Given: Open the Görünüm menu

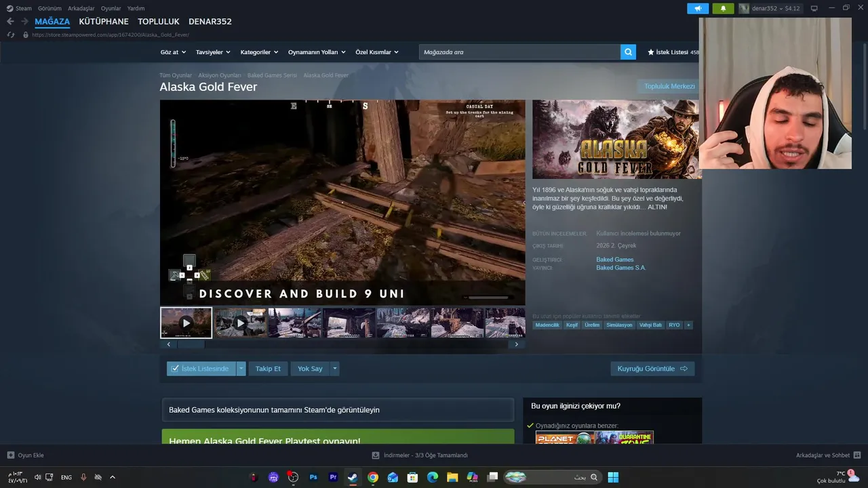Looking at the screenshot, I should (50, 8).
